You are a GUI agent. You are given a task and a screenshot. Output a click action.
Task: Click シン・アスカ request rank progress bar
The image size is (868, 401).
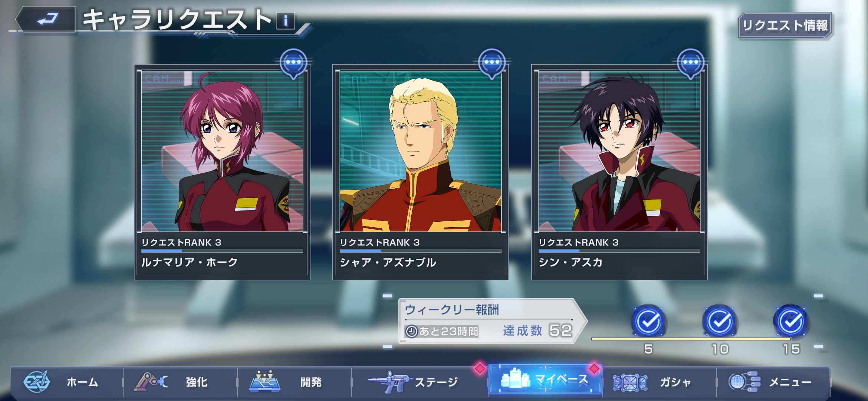(619, 251)
